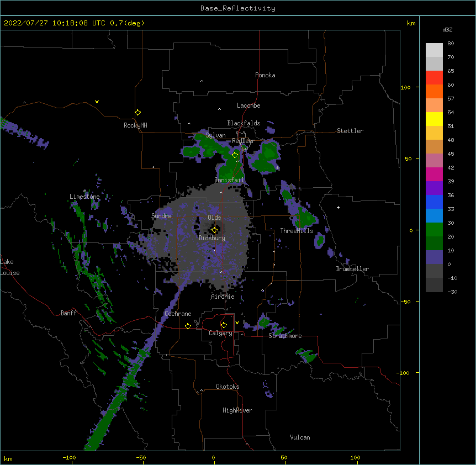This screenshot has height=465, width=476.
Task: Click the yellow marker south of RedDeer
Action: coord(235,155)
